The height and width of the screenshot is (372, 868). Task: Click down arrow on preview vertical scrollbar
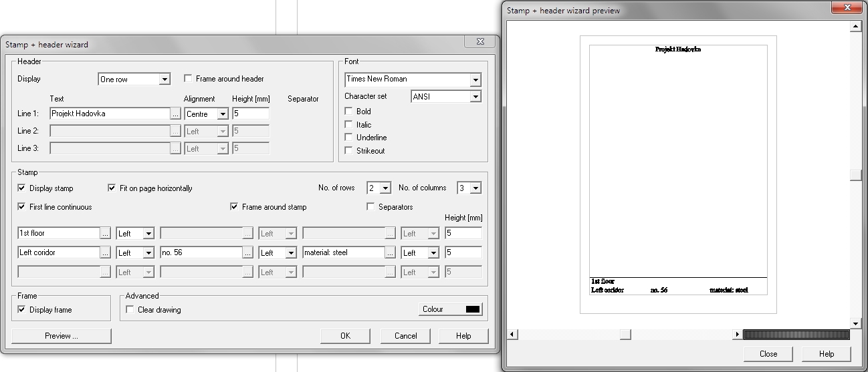(855, 323)
